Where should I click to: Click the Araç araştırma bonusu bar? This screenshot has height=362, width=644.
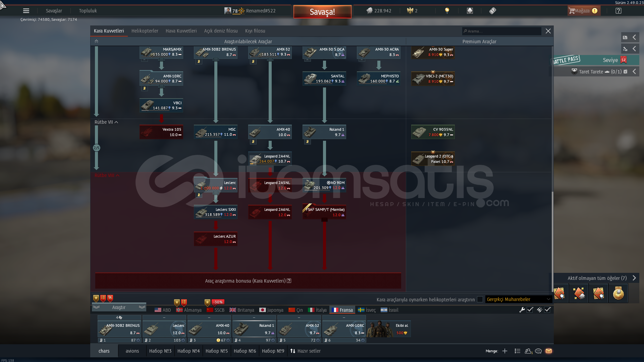248,281
